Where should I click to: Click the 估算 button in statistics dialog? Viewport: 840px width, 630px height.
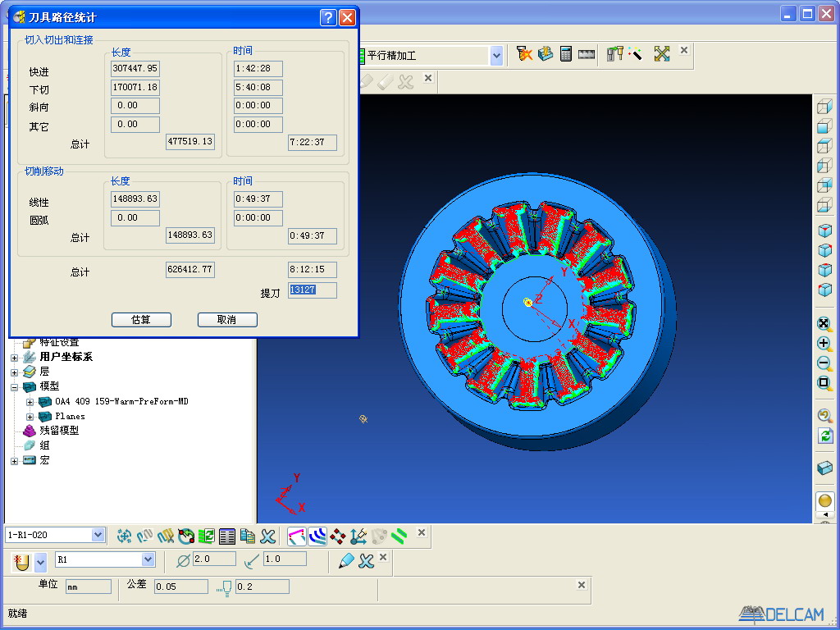pyautogui.click(x=141, y=320)
